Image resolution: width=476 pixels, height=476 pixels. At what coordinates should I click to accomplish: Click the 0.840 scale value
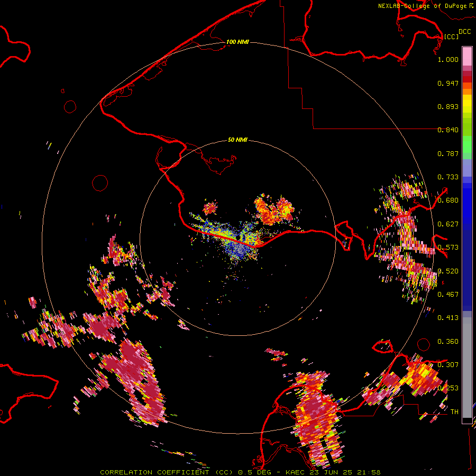[x=448, y=130]
